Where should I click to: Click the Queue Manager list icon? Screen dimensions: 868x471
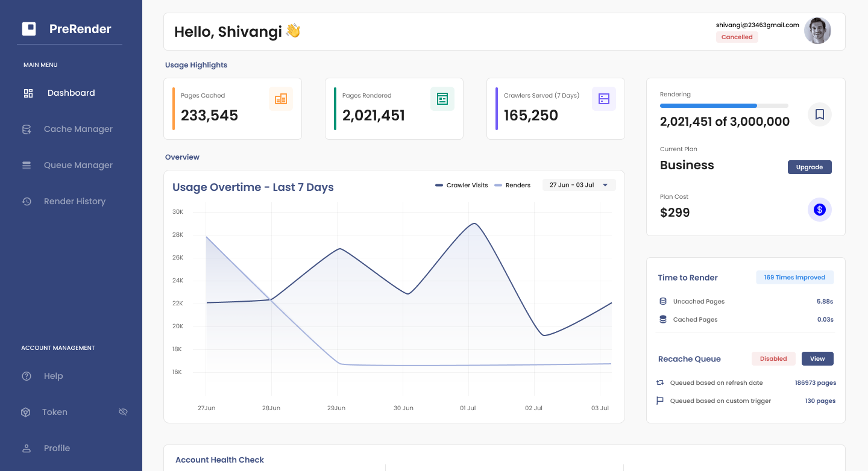click(26, 165)
